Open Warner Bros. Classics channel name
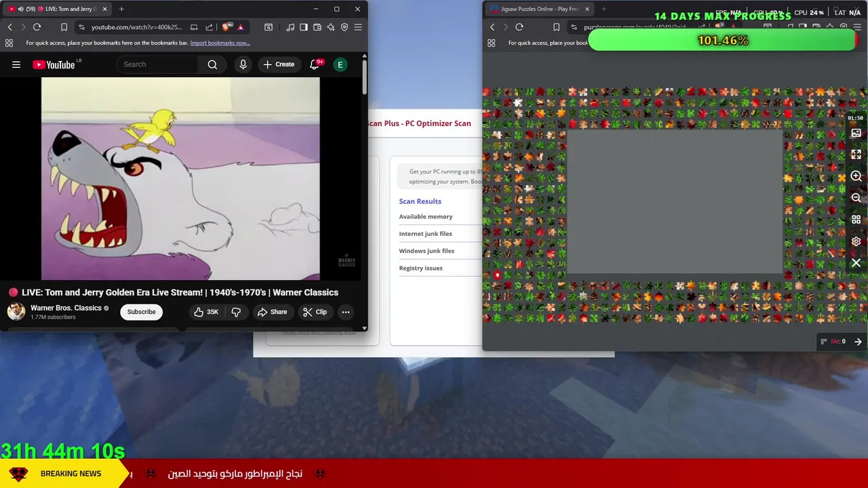This screenshot has width=868, height=488. [x=66, y=308]
